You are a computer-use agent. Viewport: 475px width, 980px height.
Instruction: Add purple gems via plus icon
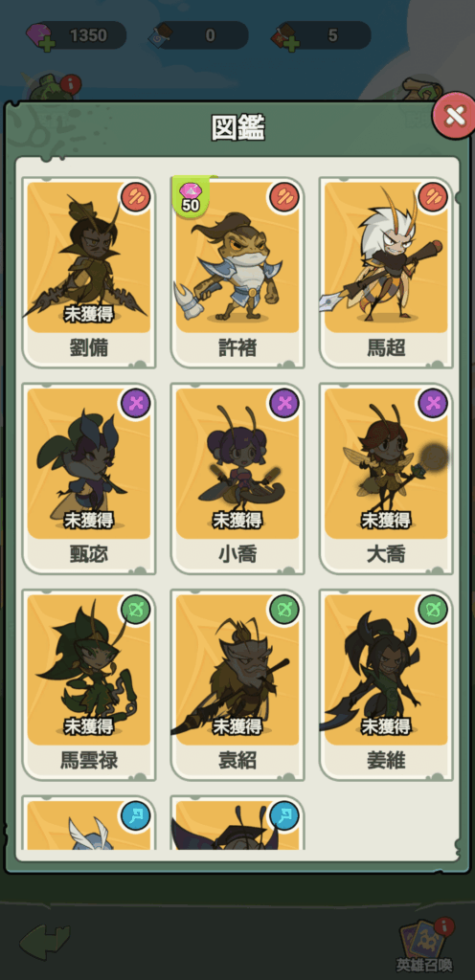[46, 44]
